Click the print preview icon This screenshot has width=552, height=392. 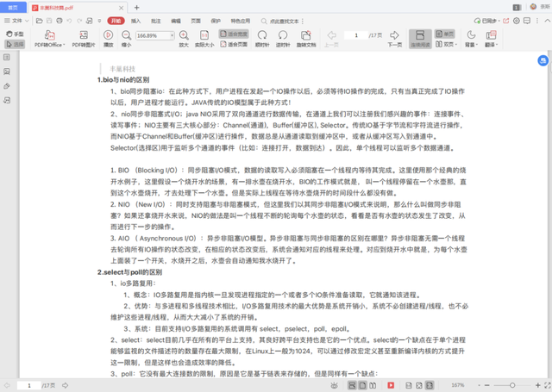click(90, 21)
